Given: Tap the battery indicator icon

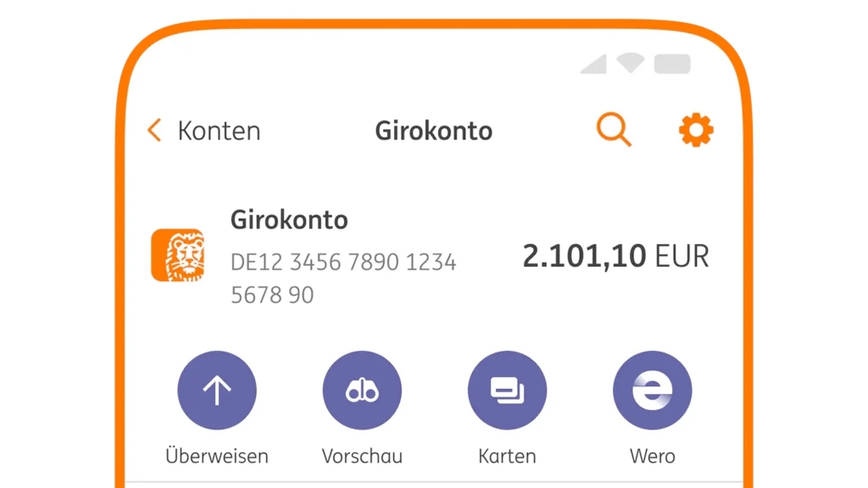Looking at the screenshot, I should click(x=672, y=64).
